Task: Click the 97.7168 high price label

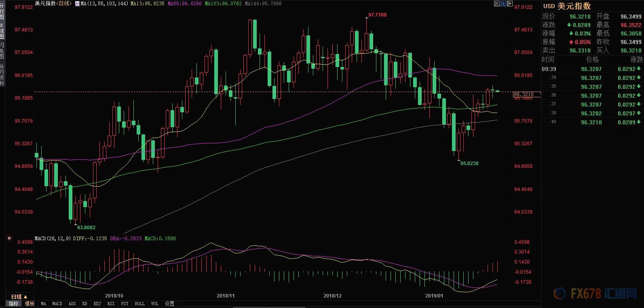Action: 377,15
